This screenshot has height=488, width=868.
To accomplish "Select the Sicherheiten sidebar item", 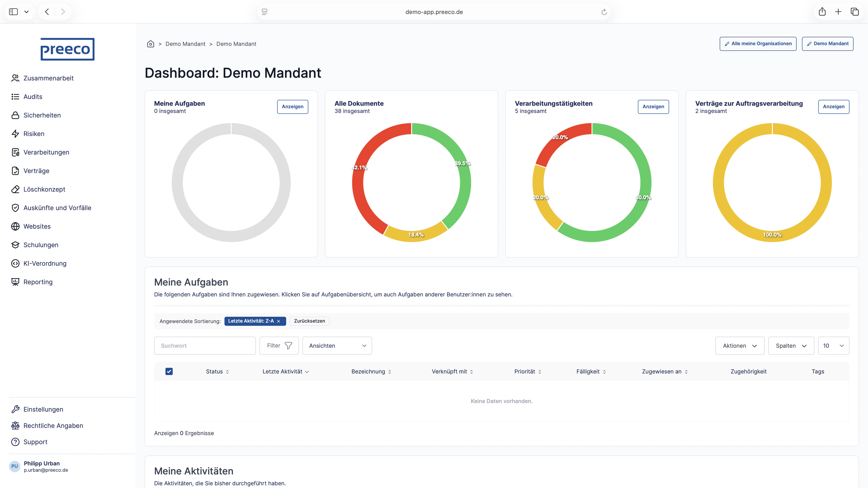I will point(42,115).
